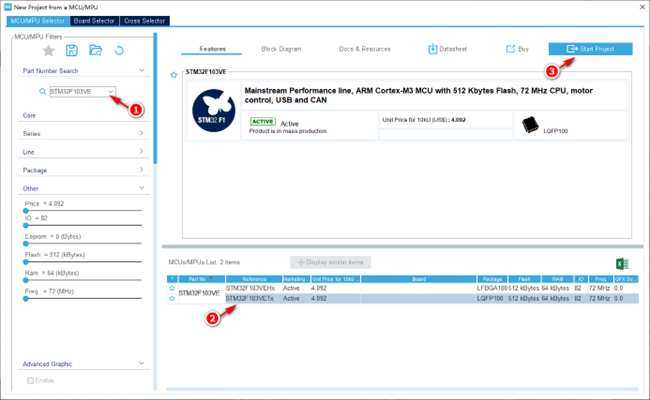Click the Start Project button

click(x=590, y=49)
